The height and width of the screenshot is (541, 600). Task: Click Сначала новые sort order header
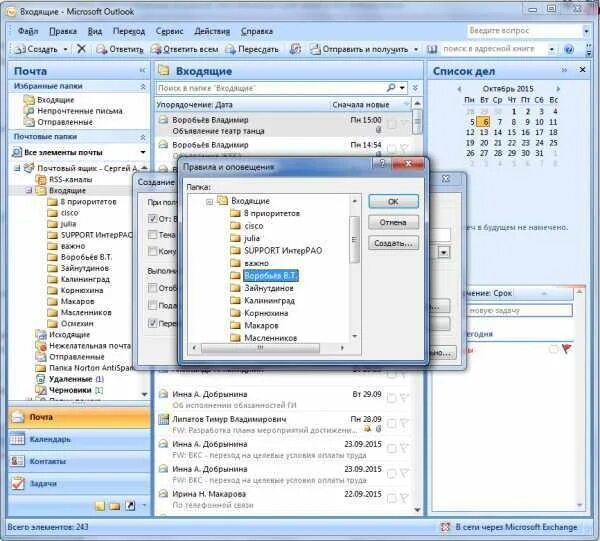click(361, 105)
